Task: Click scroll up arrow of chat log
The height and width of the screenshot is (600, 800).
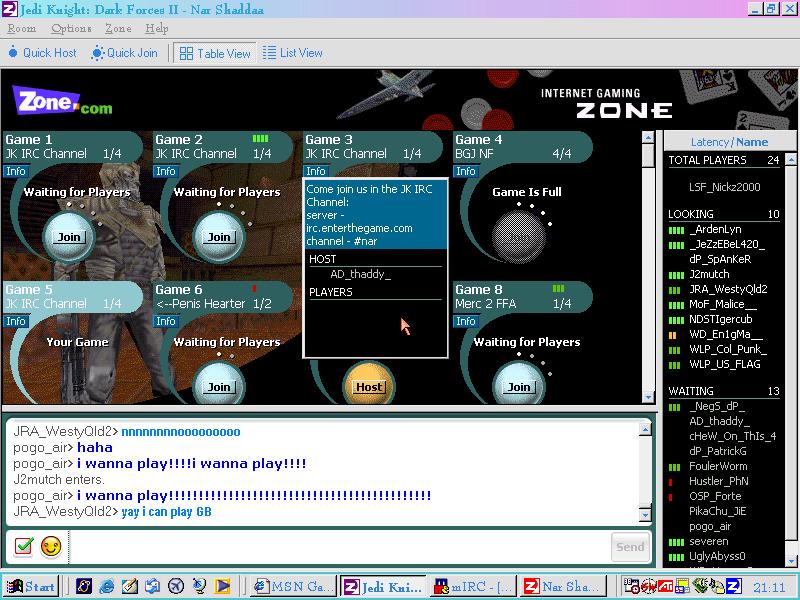Action: click(645, 430)
